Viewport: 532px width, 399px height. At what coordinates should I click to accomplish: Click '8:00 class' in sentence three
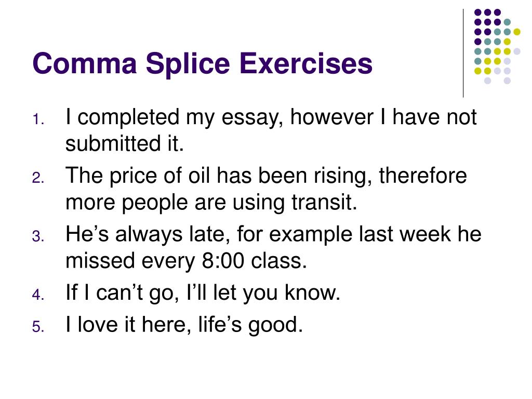coord(254,261)
